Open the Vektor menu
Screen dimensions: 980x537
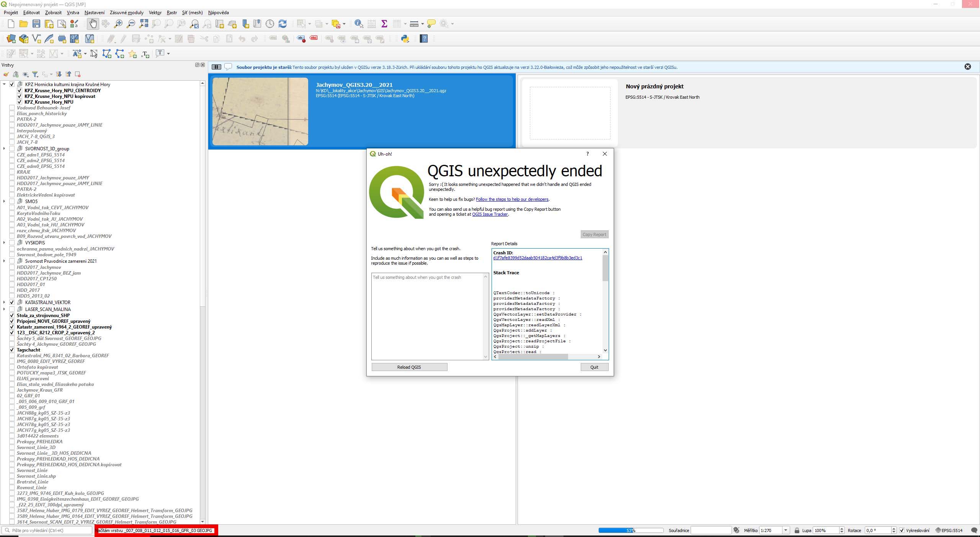[155, 12]
